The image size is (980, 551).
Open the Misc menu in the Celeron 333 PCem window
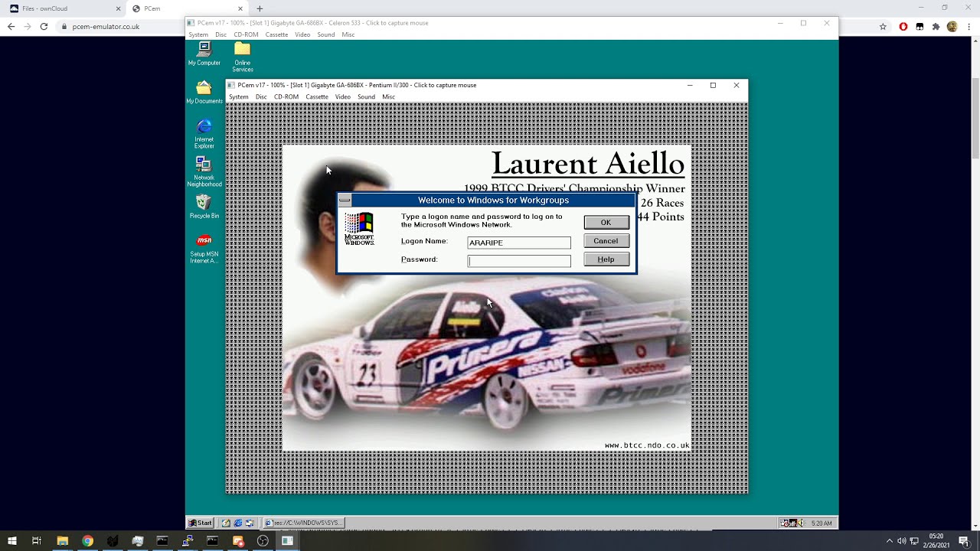click(x=348, y=34)
